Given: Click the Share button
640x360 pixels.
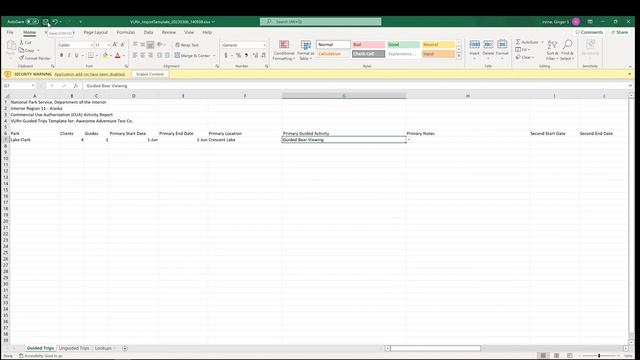Looking at the screenshot, I should click(619, 32).
